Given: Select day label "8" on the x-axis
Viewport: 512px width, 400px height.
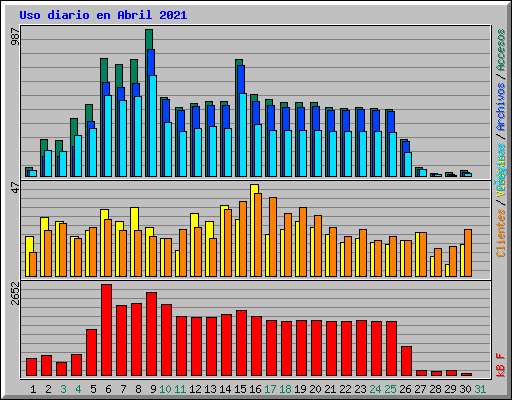Looking at the screenshot, I should (x=138, y=389).
